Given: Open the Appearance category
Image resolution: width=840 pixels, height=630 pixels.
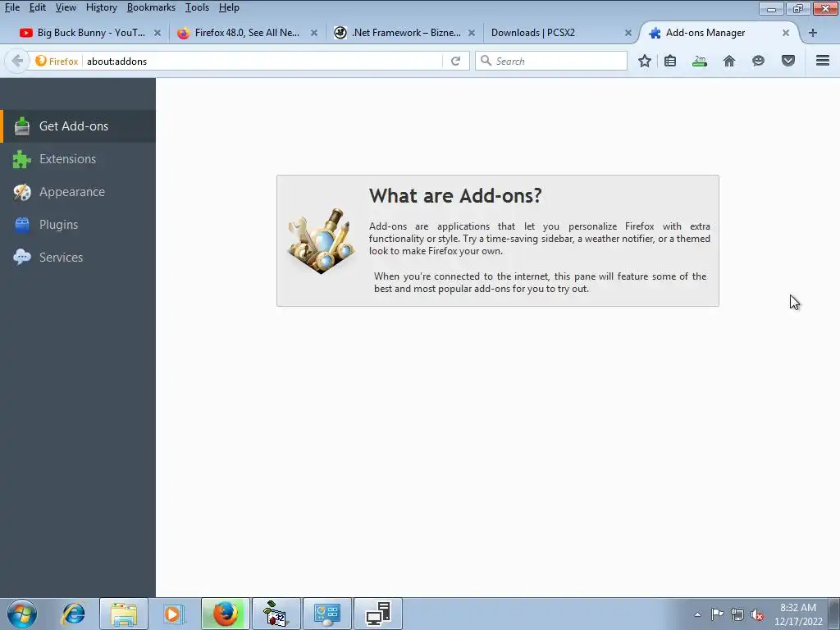Looking at the screenshot, I should [x=78, y=192].
